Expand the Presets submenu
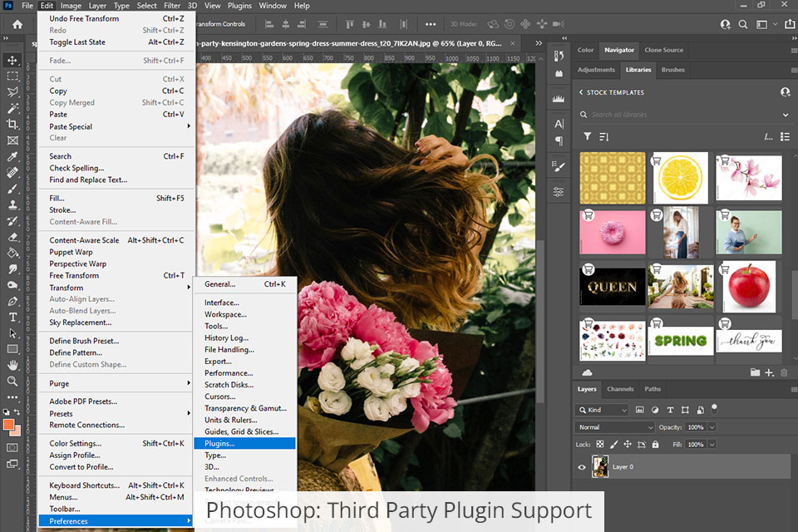Viewport: 798px width, 532px height. coord(117,413)
